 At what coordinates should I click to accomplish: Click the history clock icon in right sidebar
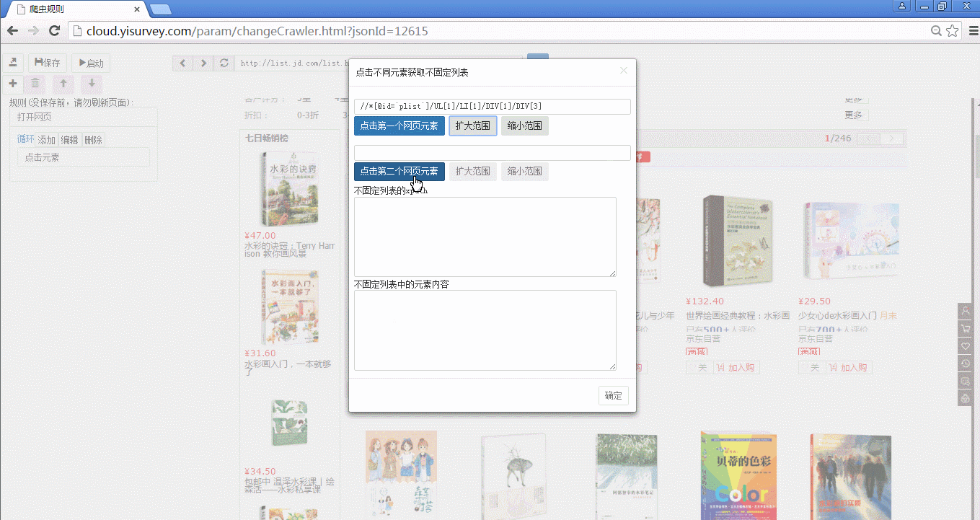[965, 363]
